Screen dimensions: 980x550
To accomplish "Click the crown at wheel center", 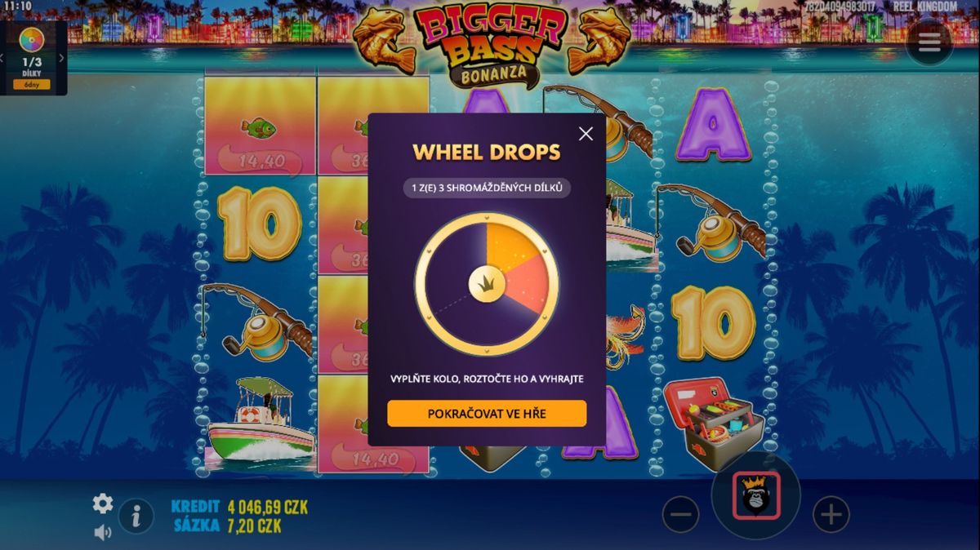I will [487, 284].
